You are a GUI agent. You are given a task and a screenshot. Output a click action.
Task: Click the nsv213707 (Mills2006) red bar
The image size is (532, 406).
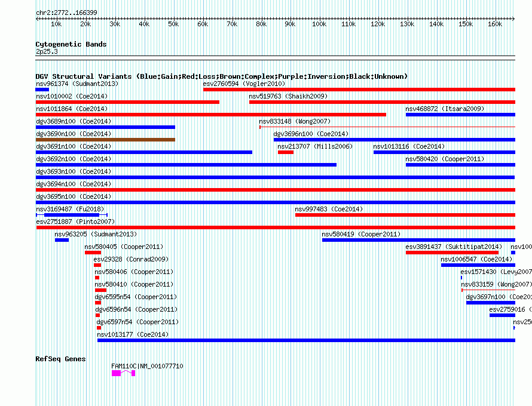pos(286,152)
